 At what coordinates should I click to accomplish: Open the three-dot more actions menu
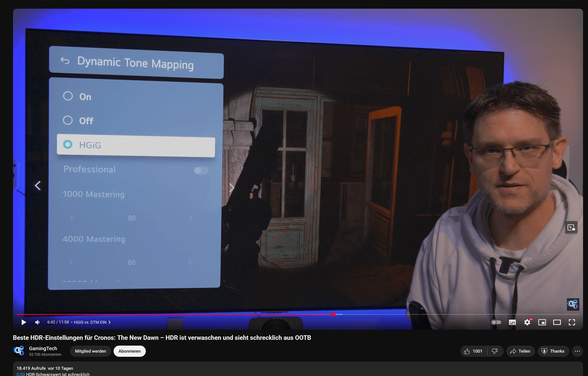(x=577, y=351)
